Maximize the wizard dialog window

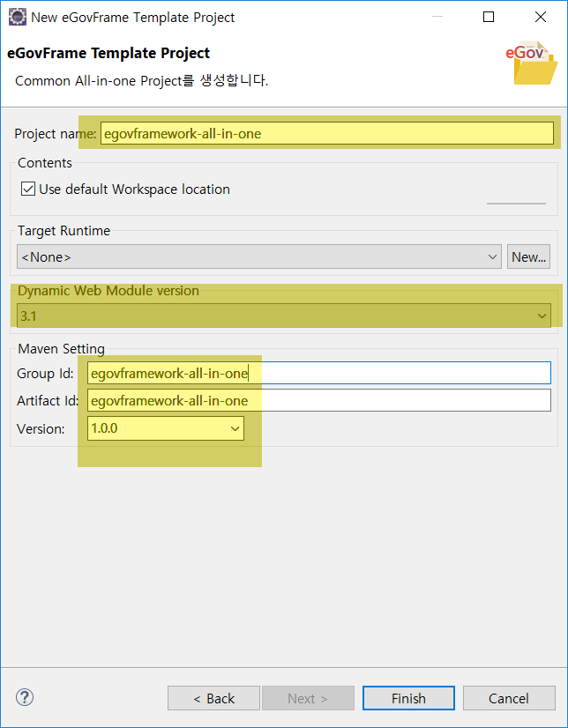[x=489, y=17]
